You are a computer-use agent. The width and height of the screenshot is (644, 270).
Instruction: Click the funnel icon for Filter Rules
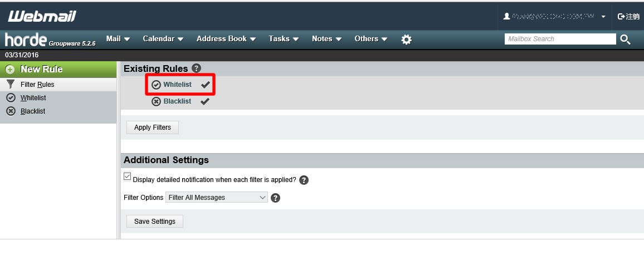(10, 85)
